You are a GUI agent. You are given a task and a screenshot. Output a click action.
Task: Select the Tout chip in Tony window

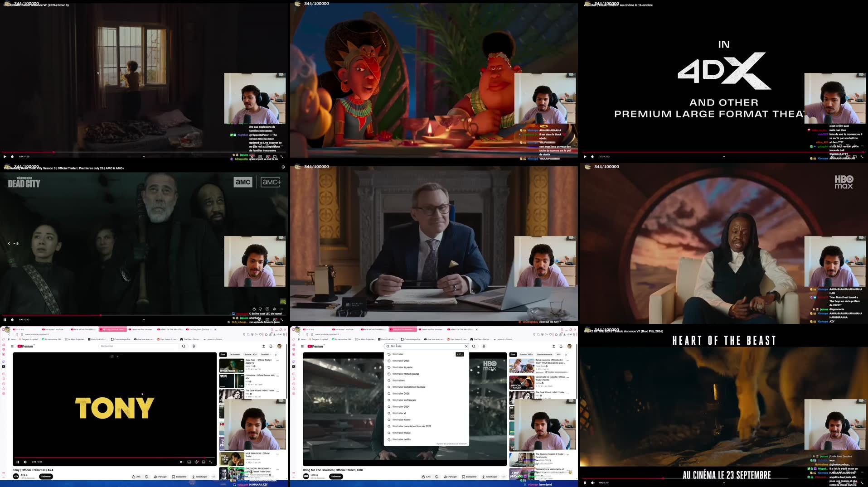[x=223, y=355]
